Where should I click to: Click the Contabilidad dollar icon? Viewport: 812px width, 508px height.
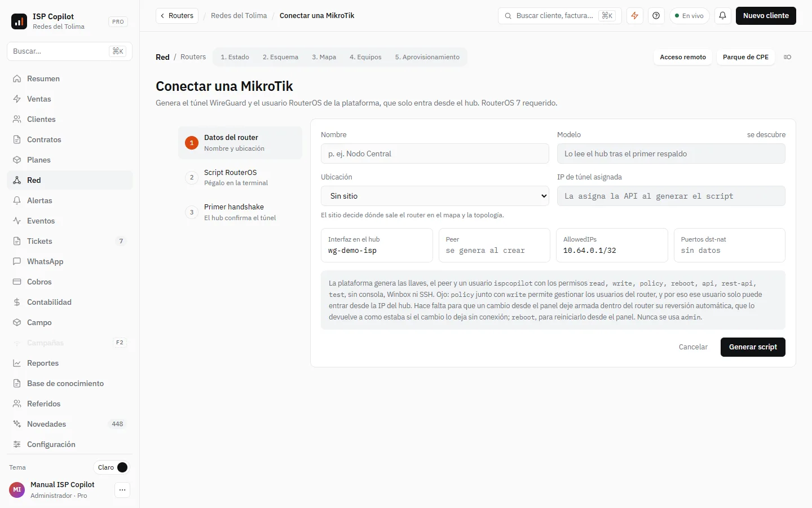(17, 302)
